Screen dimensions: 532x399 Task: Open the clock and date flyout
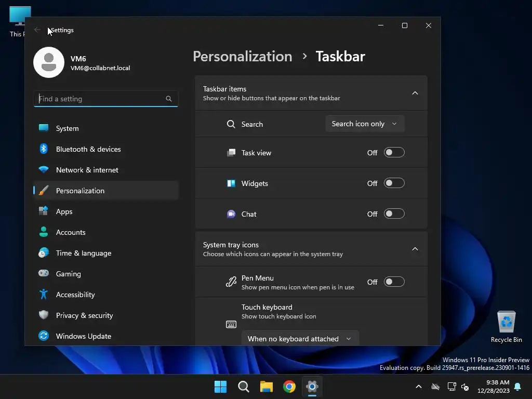pos(494,387)
